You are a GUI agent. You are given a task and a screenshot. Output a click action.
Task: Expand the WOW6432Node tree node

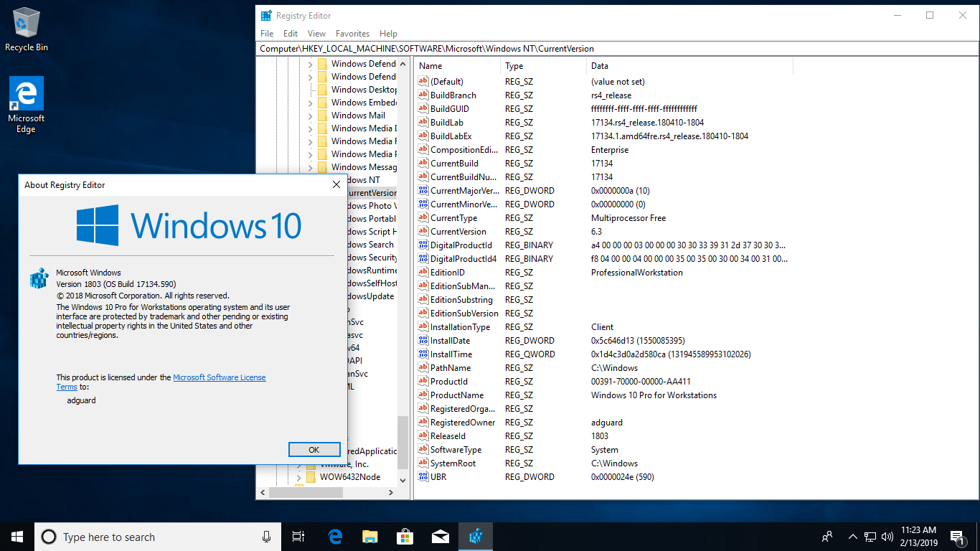298,477
